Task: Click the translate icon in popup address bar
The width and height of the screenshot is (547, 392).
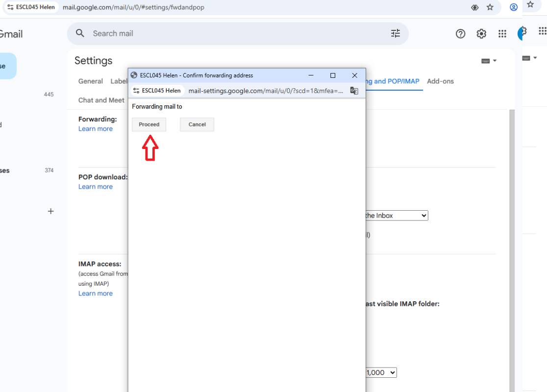Action: (x=354, y=91)
